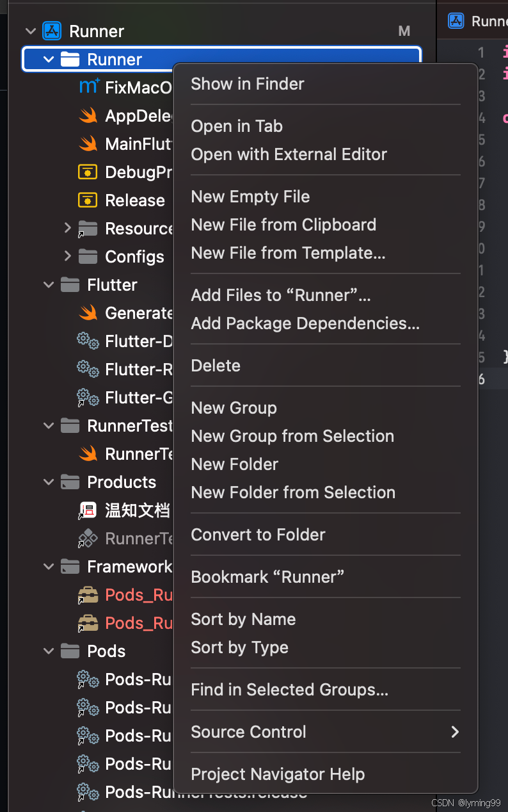The width and height of the screenshot is (508, 812).
Task: Open the Source Control submenu arrow
Action: pos(456,732)
